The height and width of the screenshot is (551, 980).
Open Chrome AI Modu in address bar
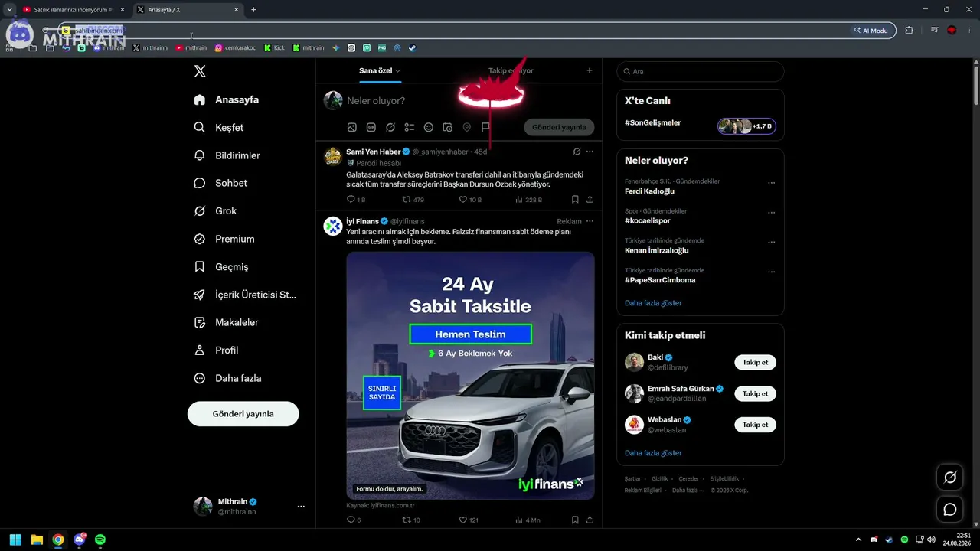click(871, 31)
